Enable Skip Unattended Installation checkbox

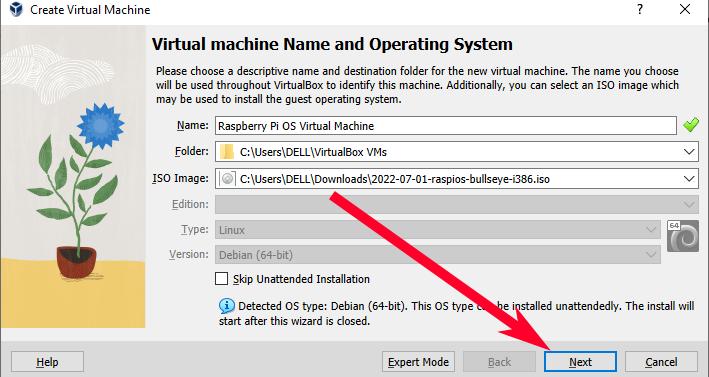click(222, 278)
